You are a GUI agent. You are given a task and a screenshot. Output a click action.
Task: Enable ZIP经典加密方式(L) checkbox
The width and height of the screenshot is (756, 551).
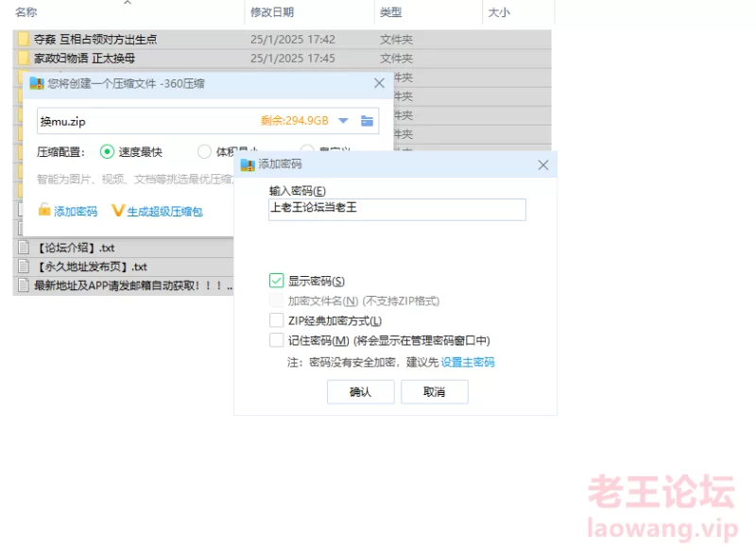[x=276, y=320]
